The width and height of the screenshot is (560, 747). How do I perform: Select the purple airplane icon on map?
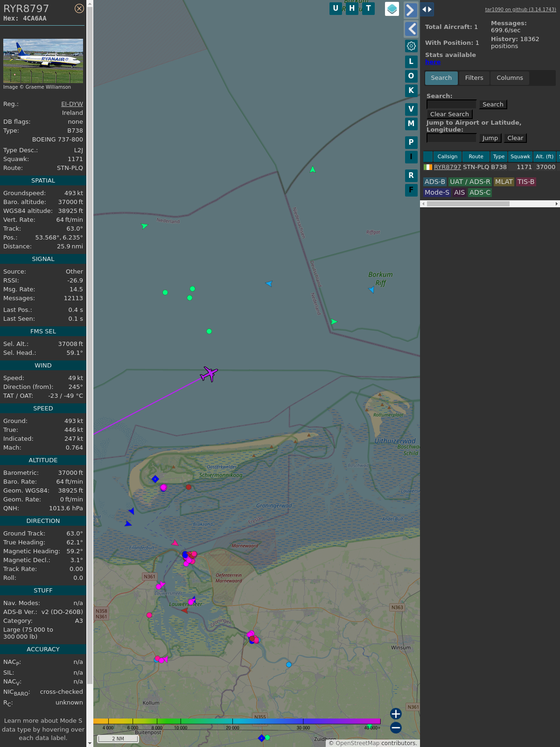(x=209, y=373)
